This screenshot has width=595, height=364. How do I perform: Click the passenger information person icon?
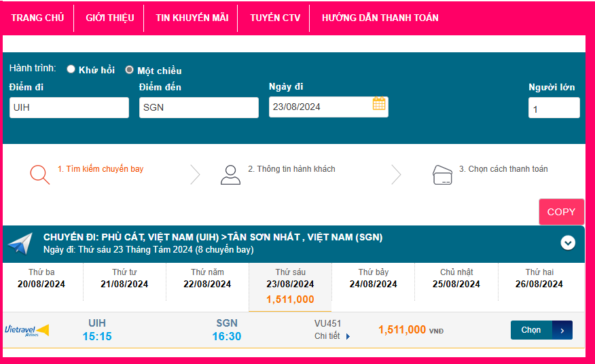pos(230,175)
